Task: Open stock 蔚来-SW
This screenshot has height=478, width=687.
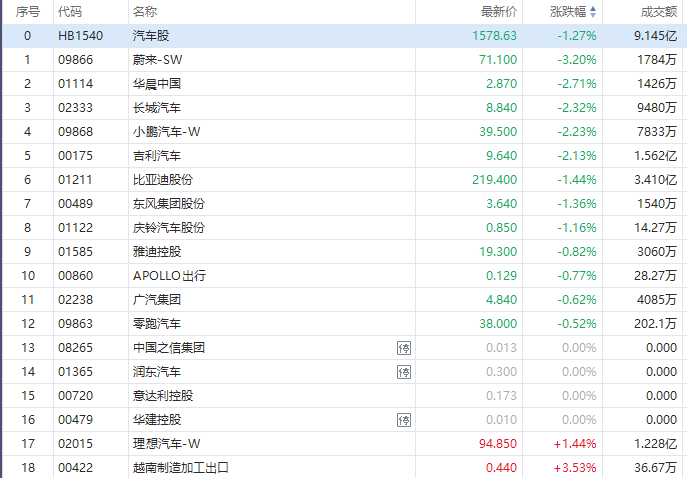Action: [158, 60]
